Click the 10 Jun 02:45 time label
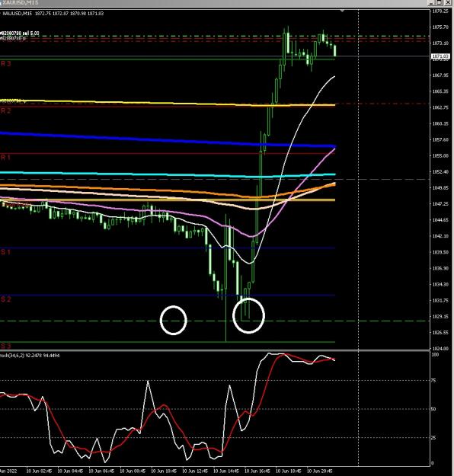454x476 pixels. coord(39,471)
